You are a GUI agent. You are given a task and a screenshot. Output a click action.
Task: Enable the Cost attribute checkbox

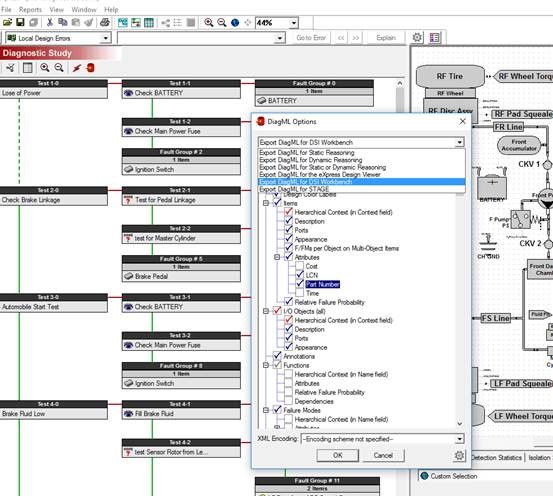[x=299, y=266]
